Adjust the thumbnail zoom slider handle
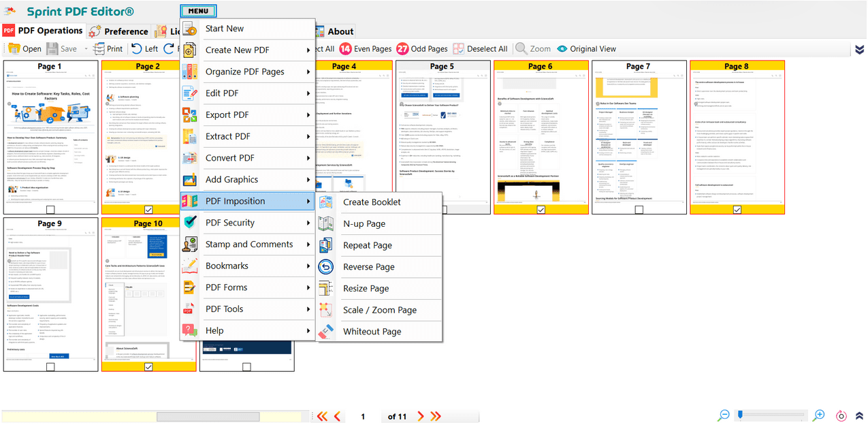Image resolution: width=868 pixels, height=425 pixels. coord(740,414)
